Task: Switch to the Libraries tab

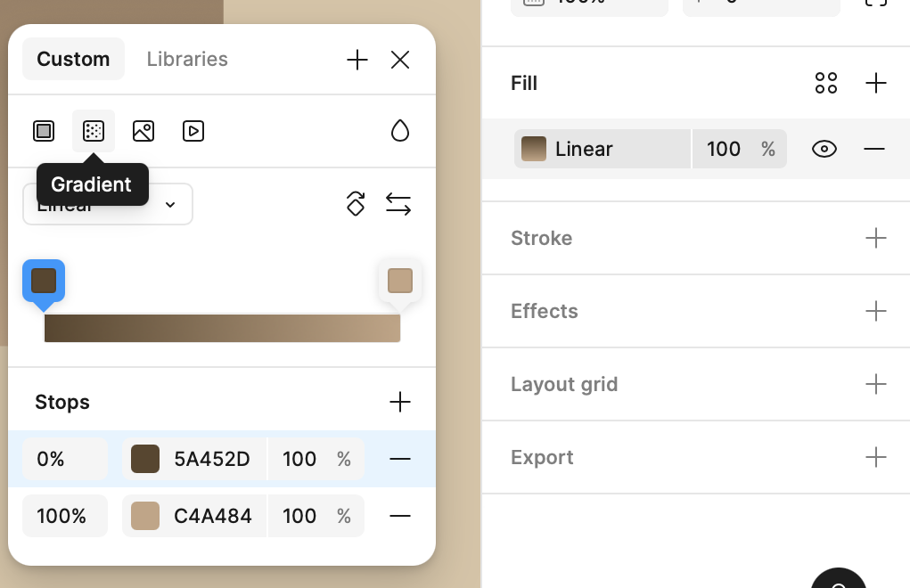Action: [187, 59]
